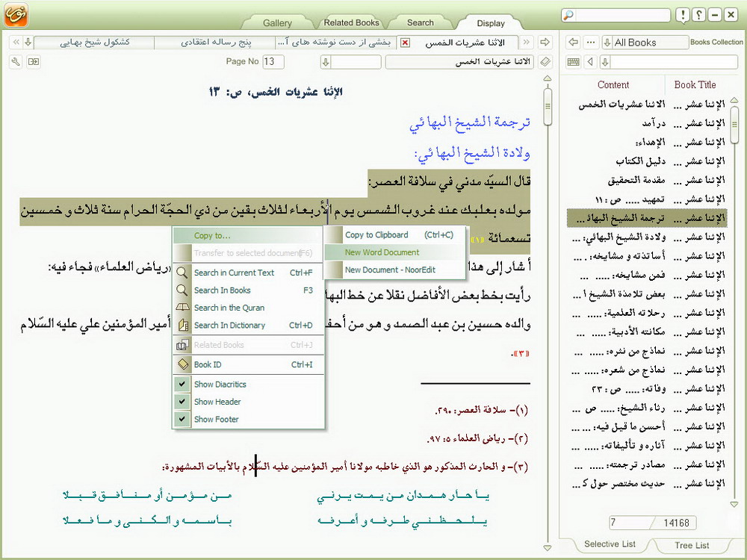Viewport: 747px width, 560px height.
Task: Click the orange Noor application logo
Action: 16,14
